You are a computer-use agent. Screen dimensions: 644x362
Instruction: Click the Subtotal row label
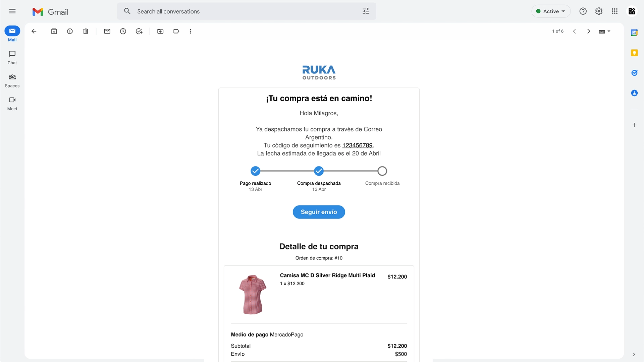pos(240,346)
